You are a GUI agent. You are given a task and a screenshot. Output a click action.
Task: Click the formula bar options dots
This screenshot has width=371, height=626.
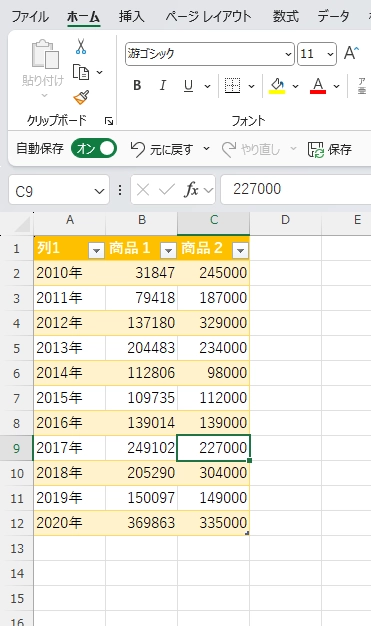click(x=120, y=190)
